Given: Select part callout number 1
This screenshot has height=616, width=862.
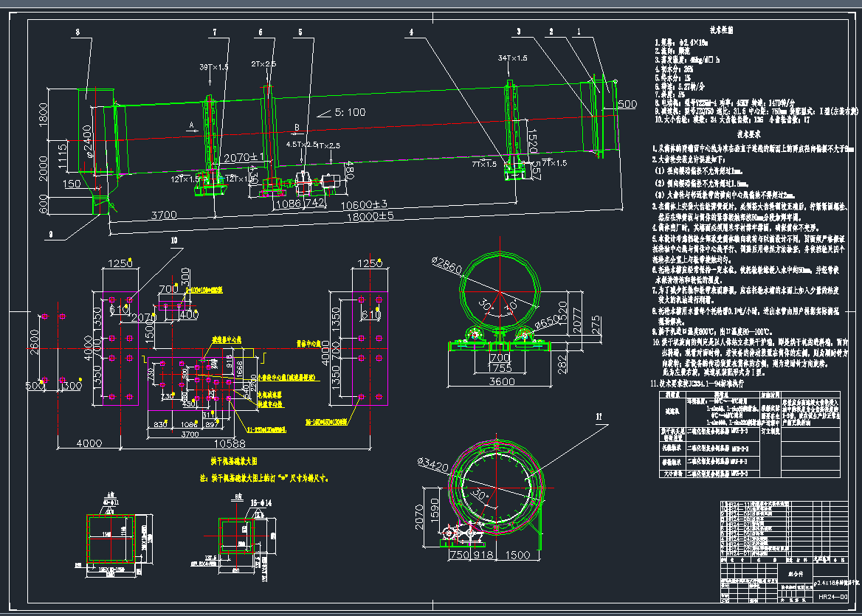Looking at the screenshot, I should click(579, 32).
